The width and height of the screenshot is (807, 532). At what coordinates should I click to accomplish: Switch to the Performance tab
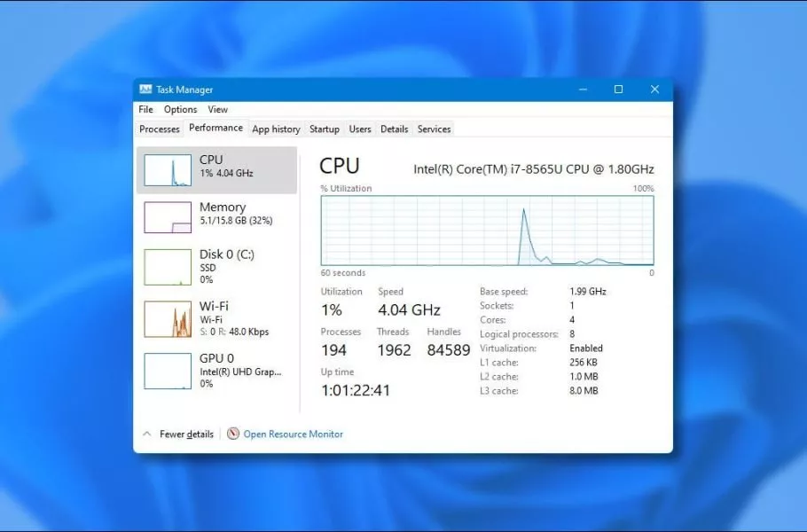[215, 128]
